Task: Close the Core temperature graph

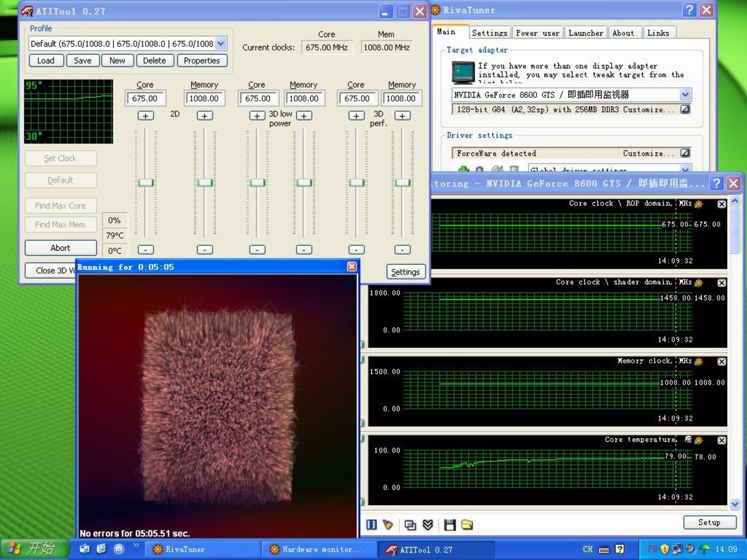Action: pos(721,441)
